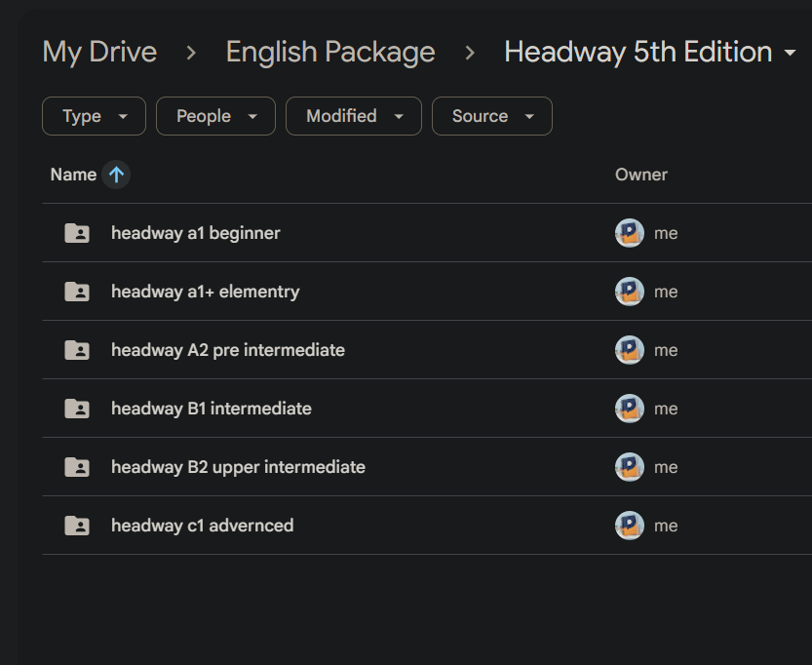Go to My Drive breadcrumb
812x665 pixels.
[99, 53]
